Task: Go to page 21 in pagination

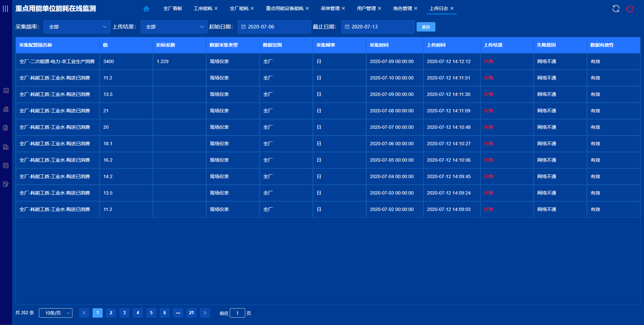Action: pyautogui.click(x=192, y=313)
